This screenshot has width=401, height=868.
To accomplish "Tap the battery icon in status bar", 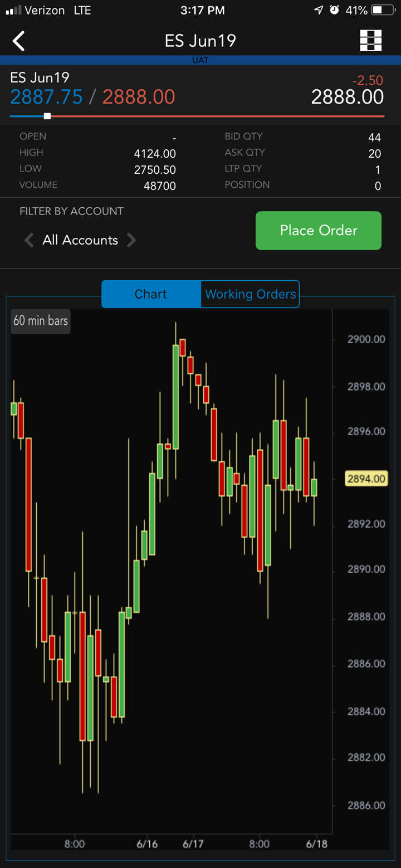I will (383, 10).
